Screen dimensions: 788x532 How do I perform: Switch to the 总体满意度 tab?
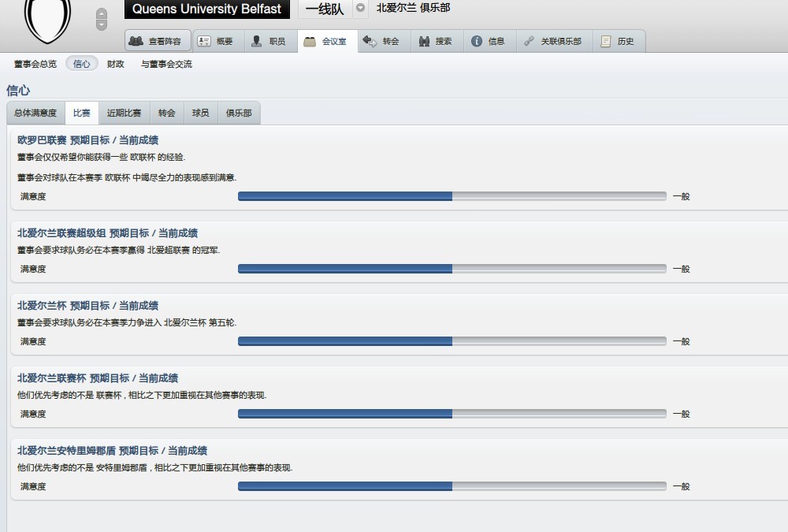(35, 113)
